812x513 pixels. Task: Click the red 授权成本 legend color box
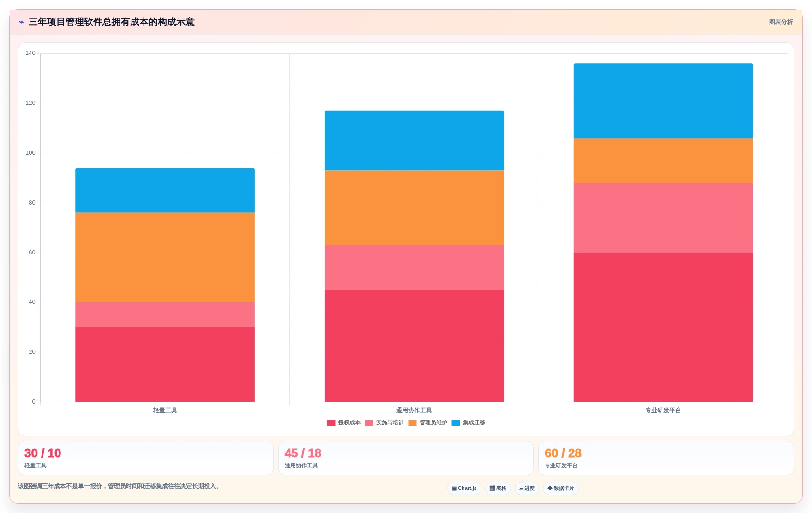point(331,423)
